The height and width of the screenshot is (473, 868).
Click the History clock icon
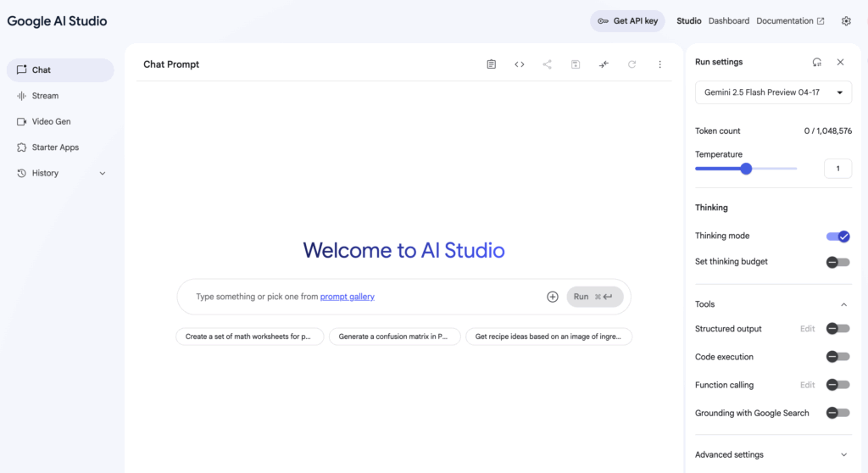click(21, 174)
